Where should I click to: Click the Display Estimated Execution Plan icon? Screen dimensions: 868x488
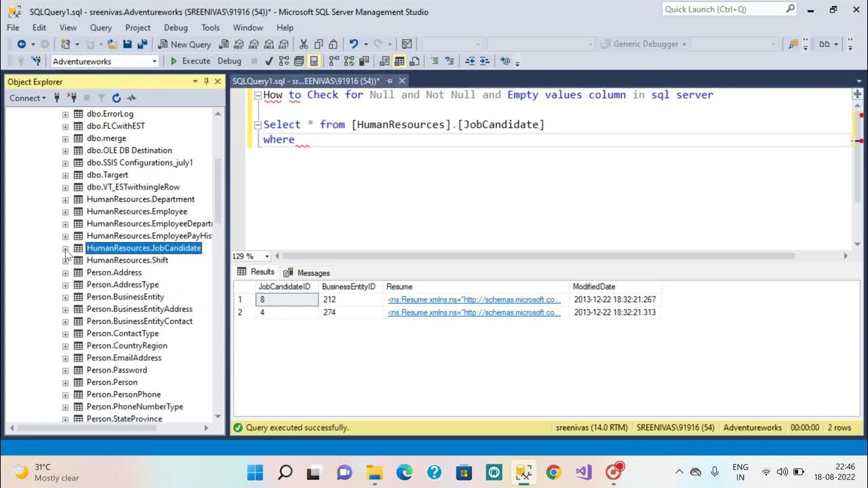(284, 61)
